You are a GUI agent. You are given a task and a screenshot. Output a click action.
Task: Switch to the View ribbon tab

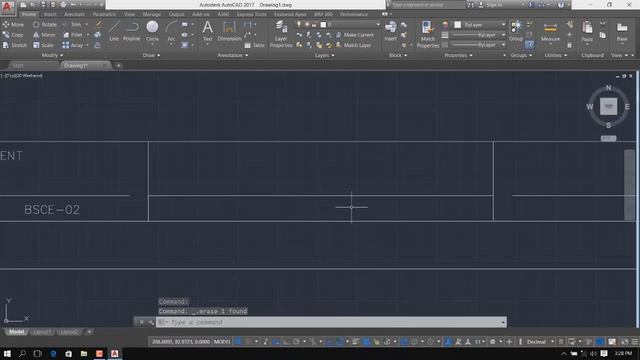coord(129,14)
